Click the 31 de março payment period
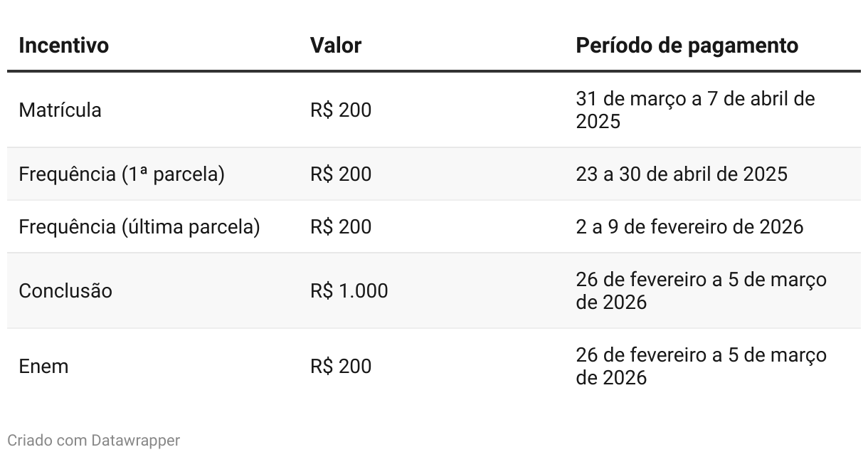The height and width of the screenshot is (457, 868). coord(695,110)
